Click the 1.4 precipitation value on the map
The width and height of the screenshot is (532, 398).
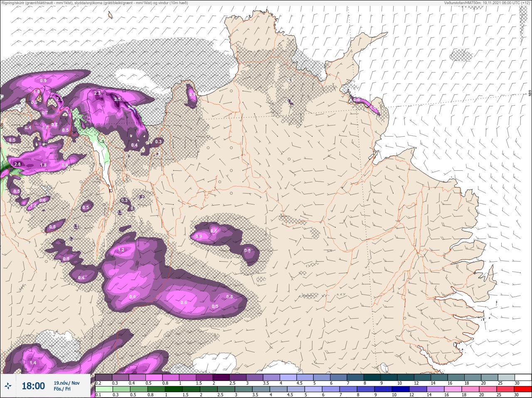pos(33,363)
